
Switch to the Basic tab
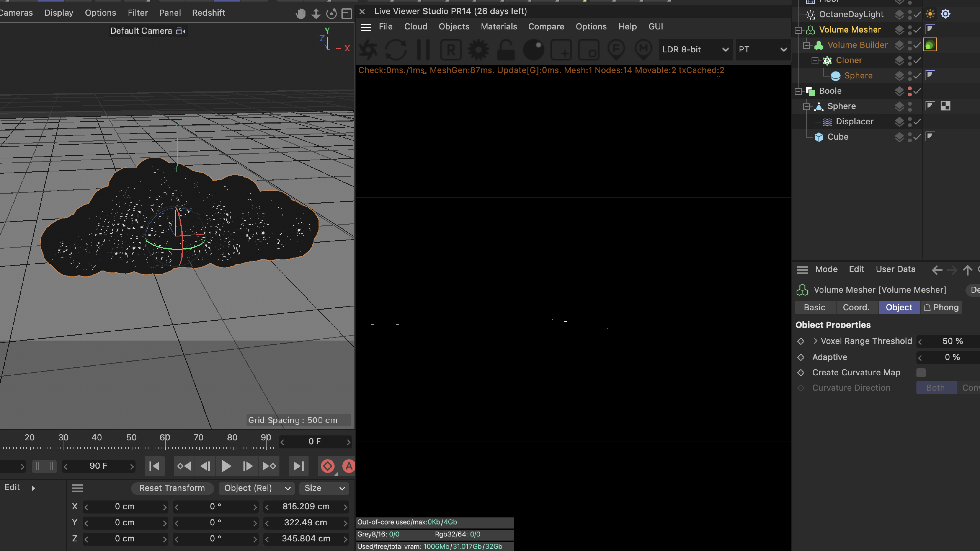(814, 307)
